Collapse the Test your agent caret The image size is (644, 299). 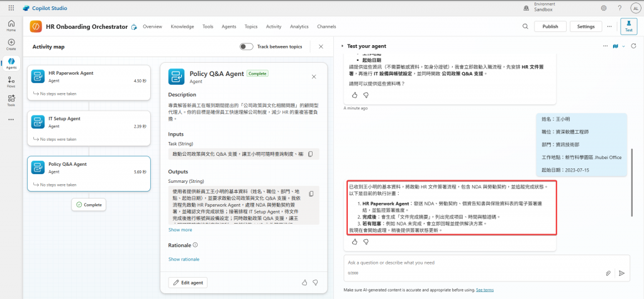coord(343,46)
